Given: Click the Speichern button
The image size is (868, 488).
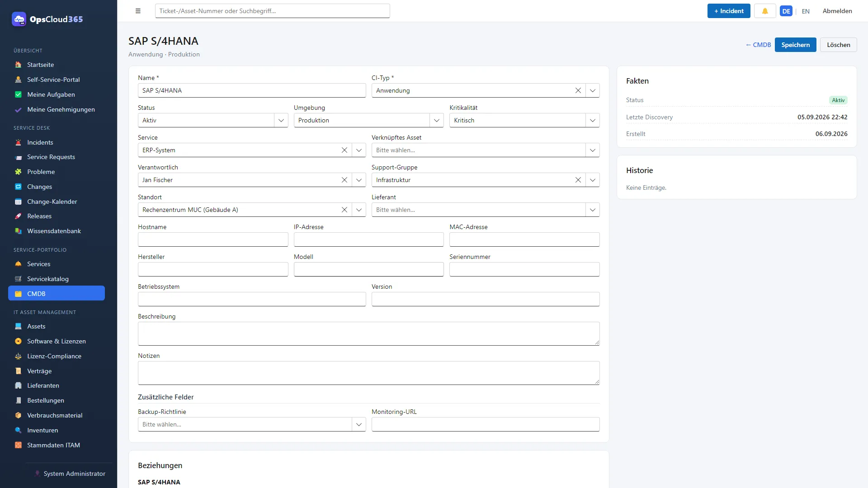Looking at the screenshot, I should pos(795,45).
